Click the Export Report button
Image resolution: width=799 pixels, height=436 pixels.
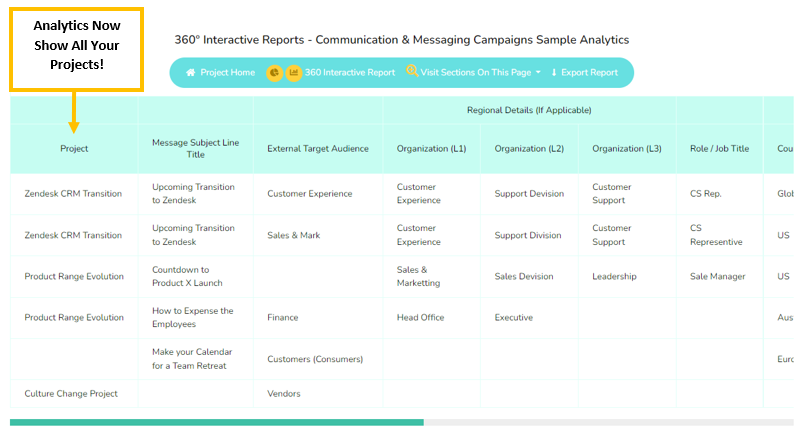(x=584, y=73)
